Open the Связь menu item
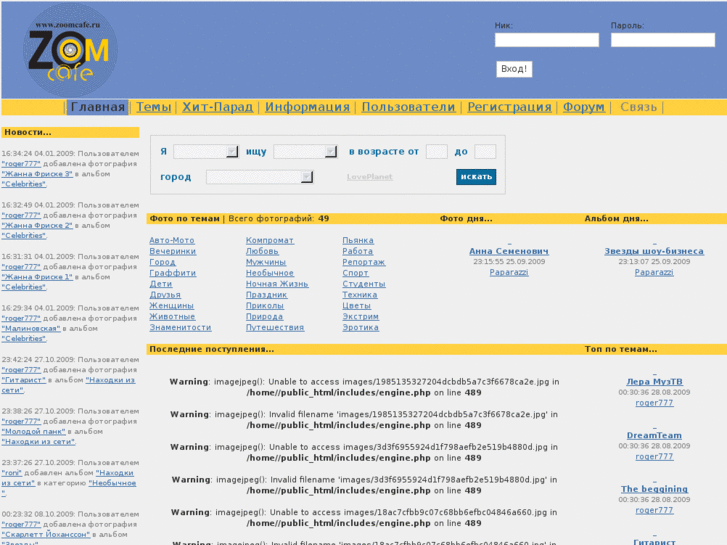Screen dimensions: 727x545 [638, 107]
